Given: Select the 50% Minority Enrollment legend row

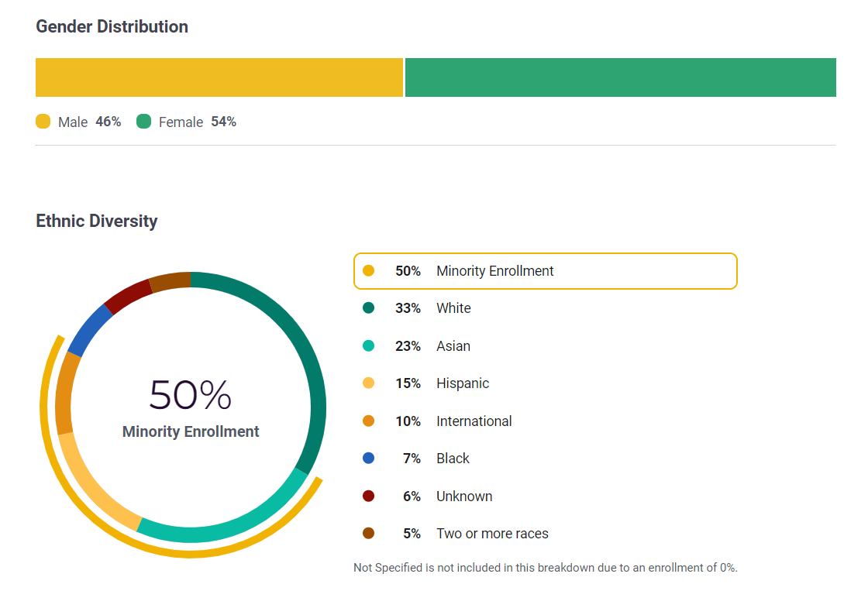Looking at the screenshot, I should [545, 271].
